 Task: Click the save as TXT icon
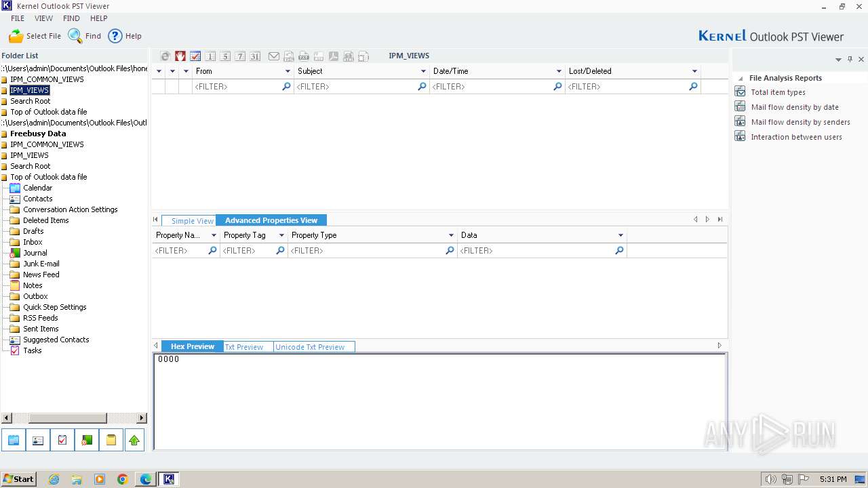304,56
